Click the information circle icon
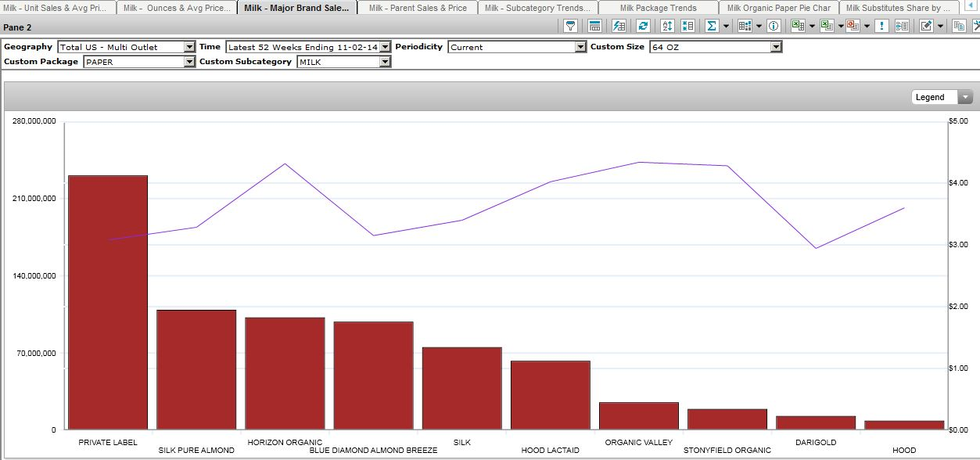 tap(774, 26)
